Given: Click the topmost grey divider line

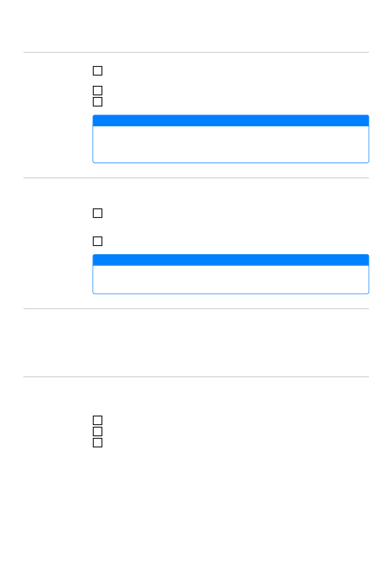Looking at the screenshot, I should click(196, 52).
